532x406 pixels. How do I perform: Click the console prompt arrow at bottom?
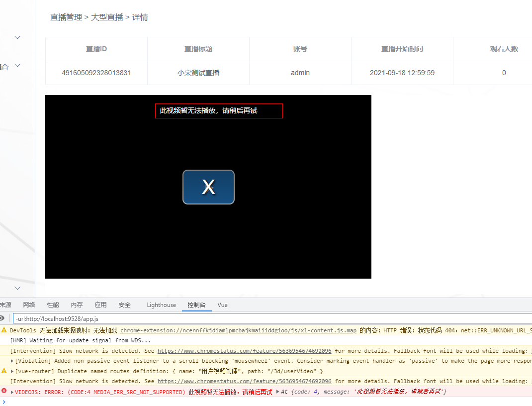tap(4, 402)
